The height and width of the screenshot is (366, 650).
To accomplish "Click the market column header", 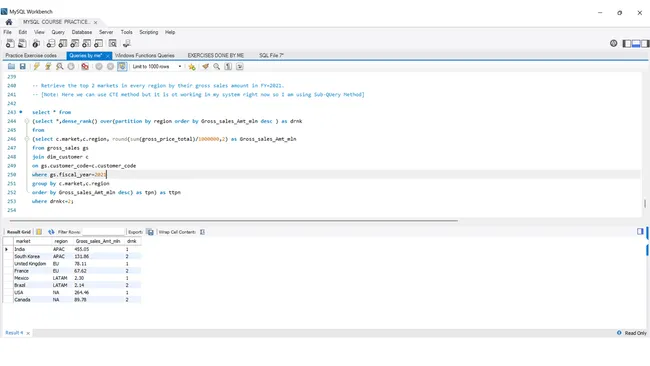I will click(32, 241).
